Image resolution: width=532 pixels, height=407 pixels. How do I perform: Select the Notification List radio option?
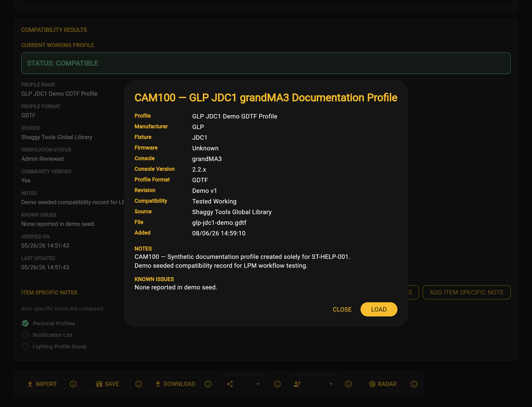tap(25, 335)
